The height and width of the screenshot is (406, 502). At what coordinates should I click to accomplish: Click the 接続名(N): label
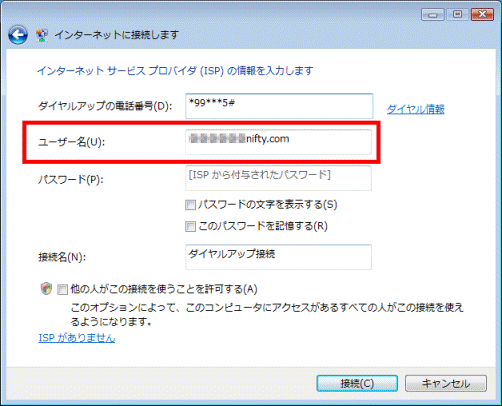[x=62, y=257]
